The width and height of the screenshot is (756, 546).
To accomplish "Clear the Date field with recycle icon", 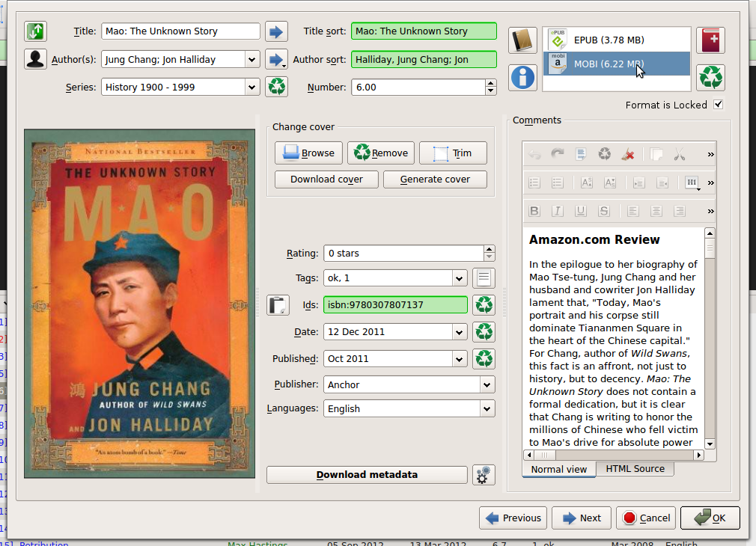I will coord(484,332).
